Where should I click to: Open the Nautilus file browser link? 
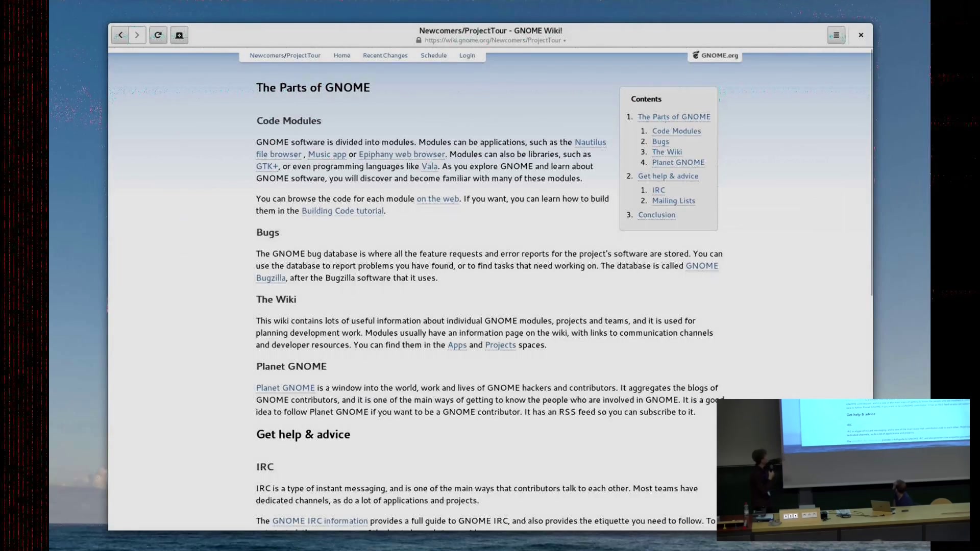click(x=591, y=142)
